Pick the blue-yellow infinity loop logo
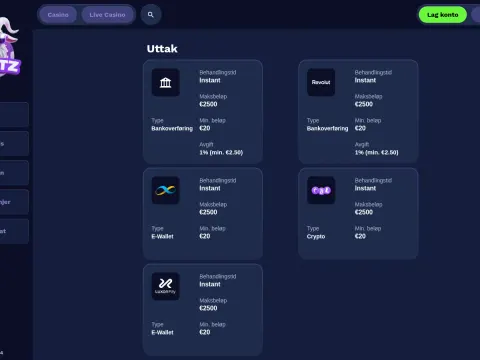Image resolution: width=480 pixels, height=360 pixels. (x=166, y=190)
